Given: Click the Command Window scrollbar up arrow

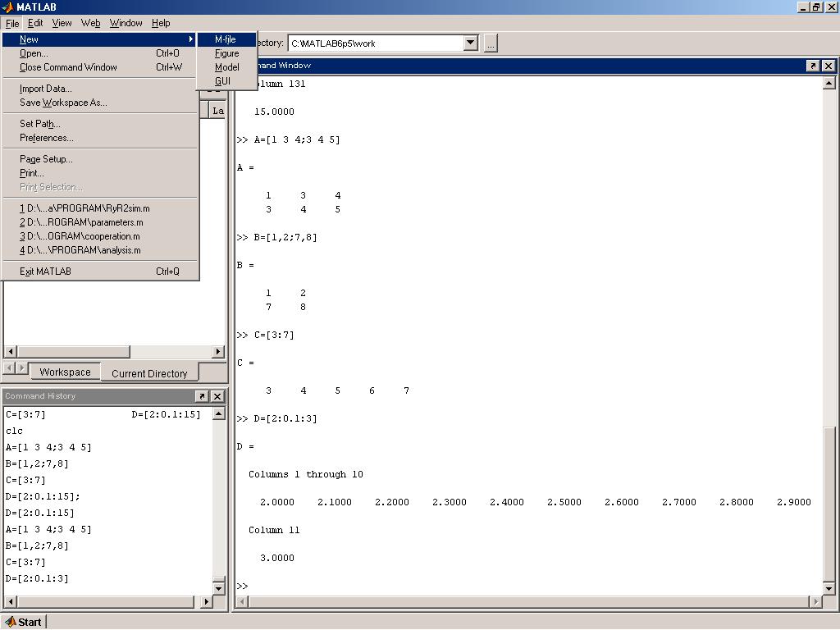Looking at the screenshot, I should click(829, 83).
